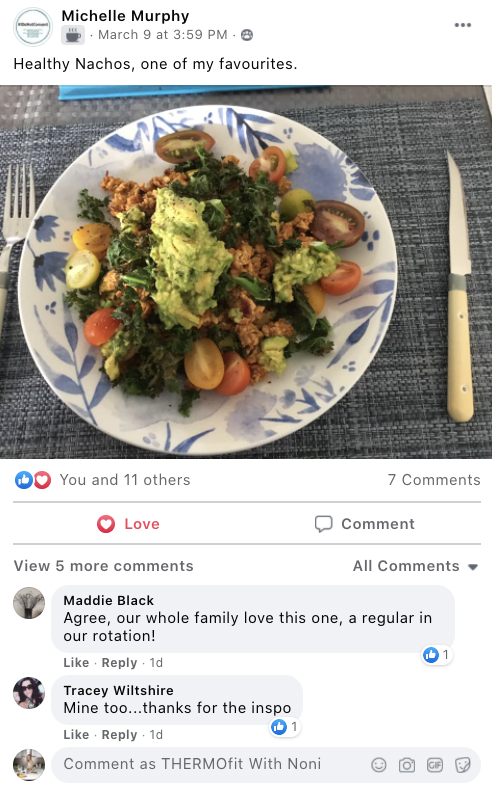Open the emoji picker in comment box

click(379, 764)
